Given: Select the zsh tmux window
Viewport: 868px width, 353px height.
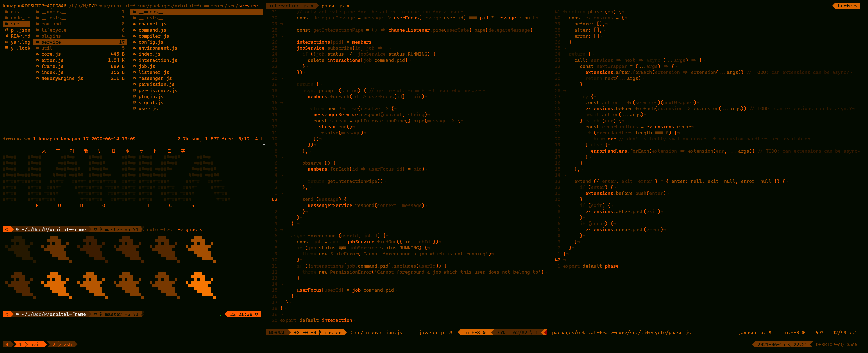Looking at the screenshot, I should pyautogui.click(x=67, y=345).
